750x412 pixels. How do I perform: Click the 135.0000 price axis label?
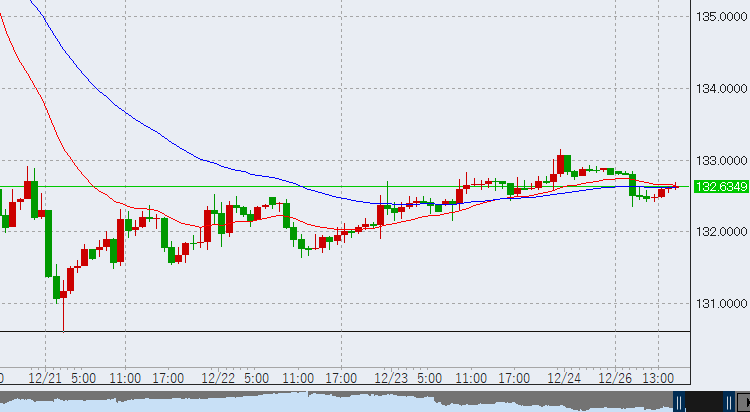click(x=720, y=17)
